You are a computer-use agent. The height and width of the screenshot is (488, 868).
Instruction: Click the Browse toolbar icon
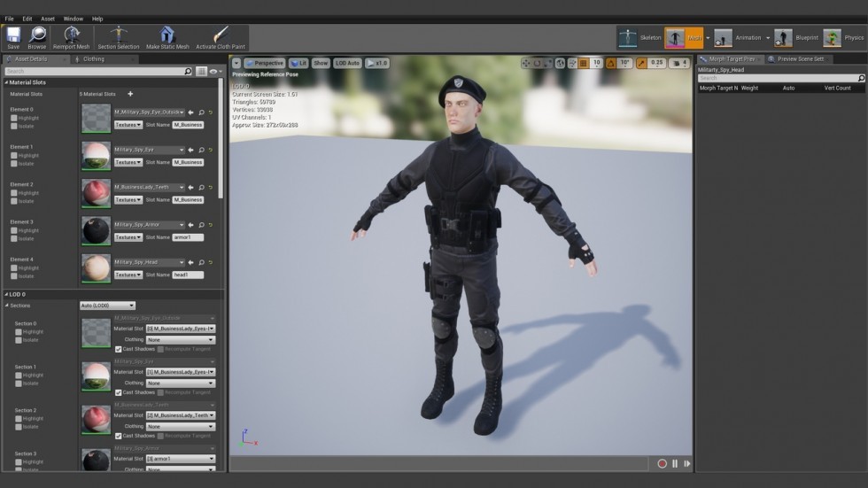coord(37,35)
